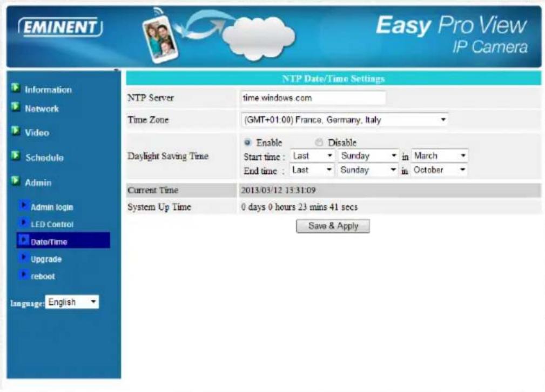545x392 pixels.
Task: Click the NTP Server input field
Action: click(x=313, y=98)
